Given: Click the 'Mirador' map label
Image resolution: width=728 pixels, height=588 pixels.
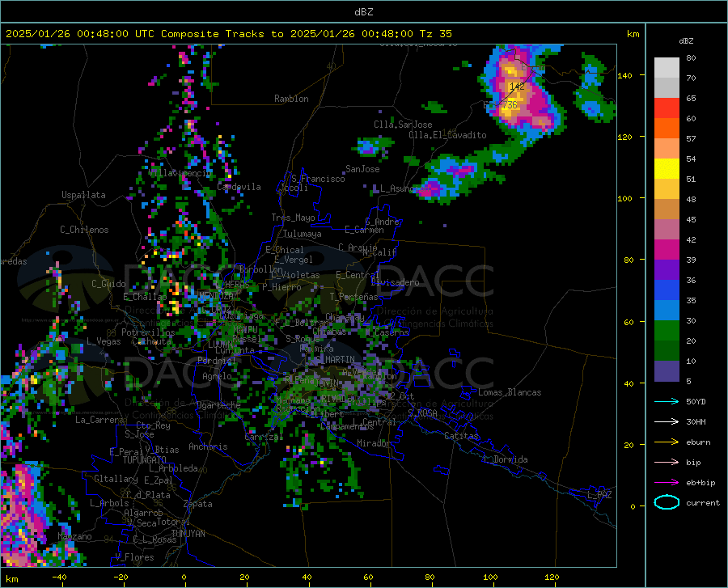Looking at the screenshot, I should (x=374, y=443).
